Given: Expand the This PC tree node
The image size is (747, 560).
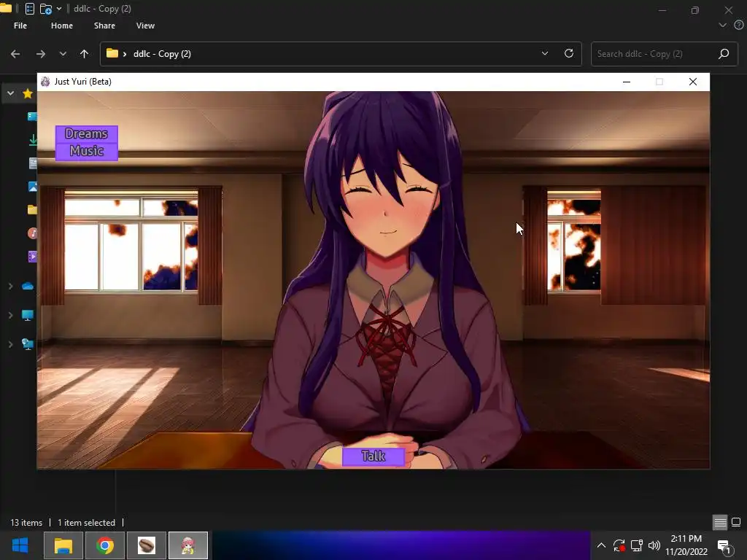Looking at the screenshot, I should click(10, 315).
